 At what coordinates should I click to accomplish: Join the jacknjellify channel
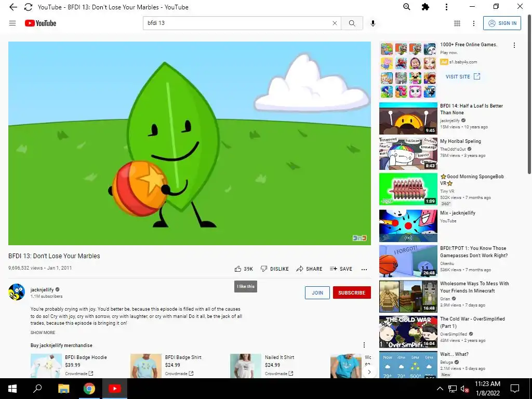(317, 292)
